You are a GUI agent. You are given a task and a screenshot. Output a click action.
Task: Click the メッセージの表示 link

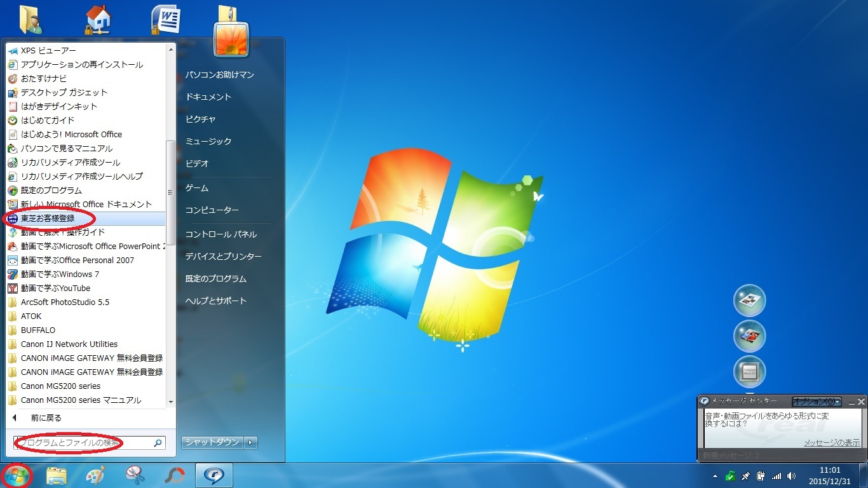click(832, 443)
